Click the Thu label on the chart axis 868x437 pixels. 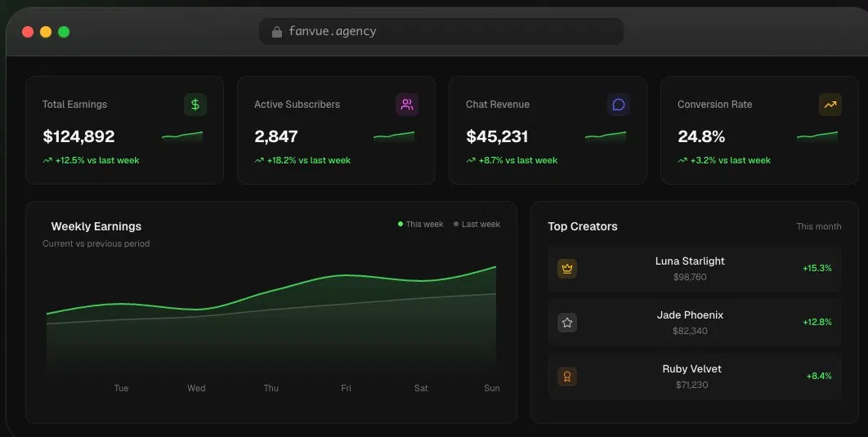(271, 388)
